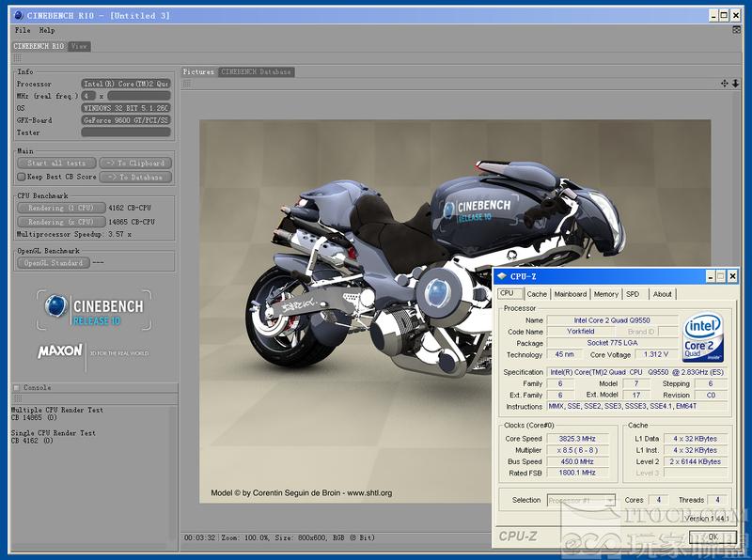
Task: Open CPU-Z About tab
Action: pos(663,294)
